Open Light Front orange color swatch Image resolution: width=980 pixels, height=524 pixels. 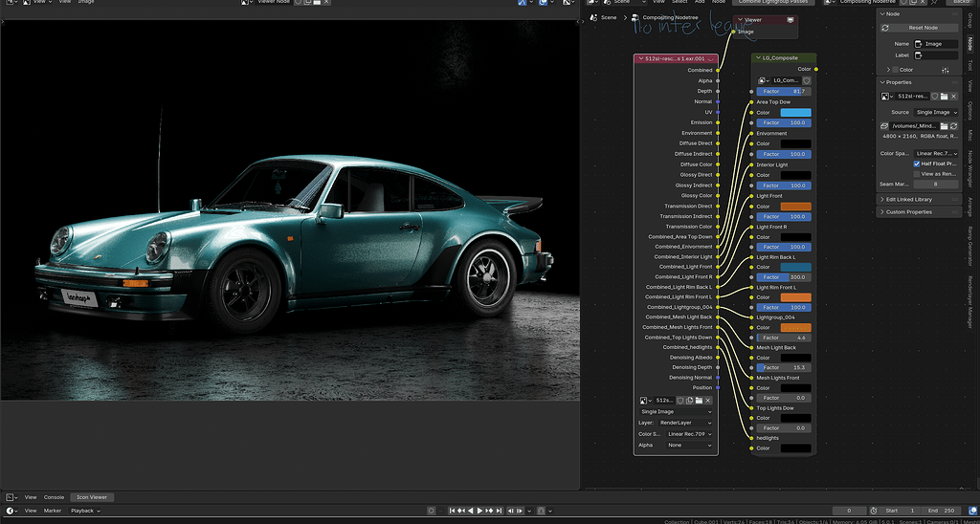click(x=795, y=207)
